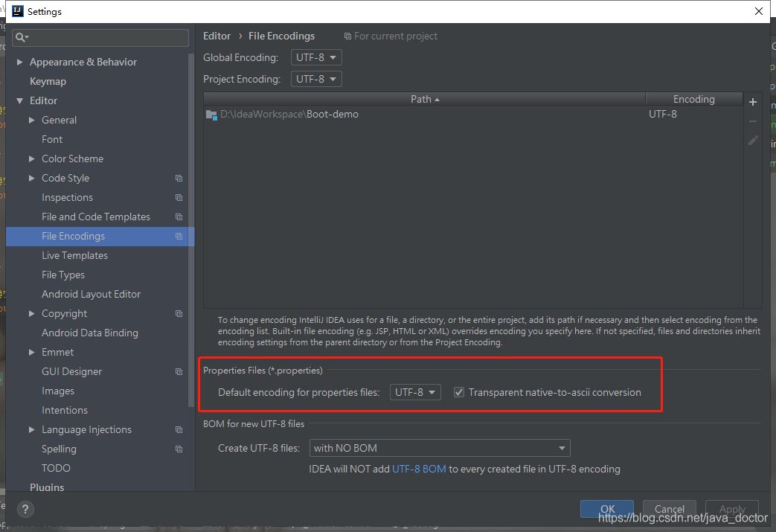Click the settings search field
The height and width of the screenshot is (532, 776).
pos(100,38)
